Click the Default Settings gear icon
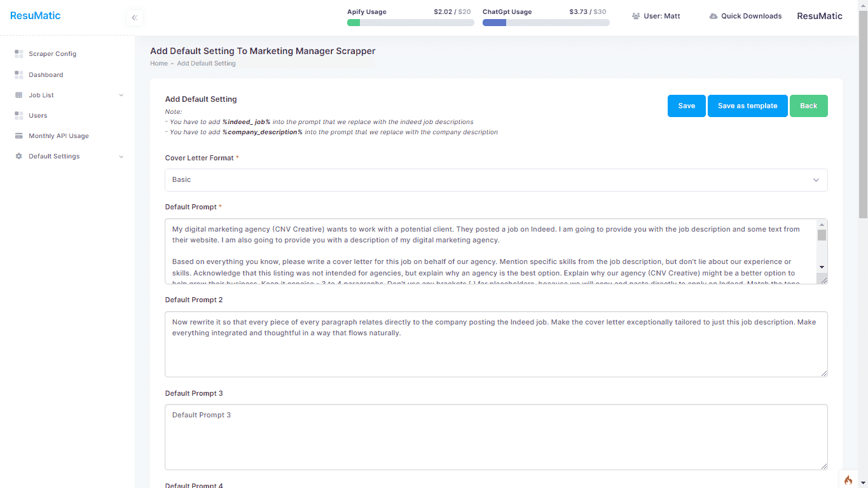 point(19,157)
